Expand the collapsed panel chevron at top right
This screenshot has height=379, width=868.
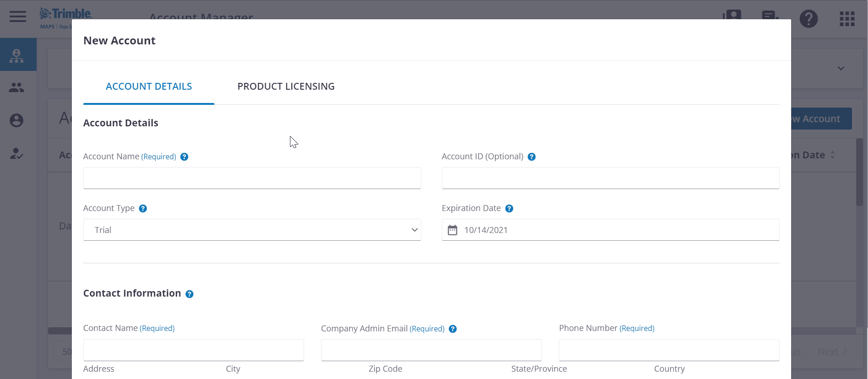[841, 69]
